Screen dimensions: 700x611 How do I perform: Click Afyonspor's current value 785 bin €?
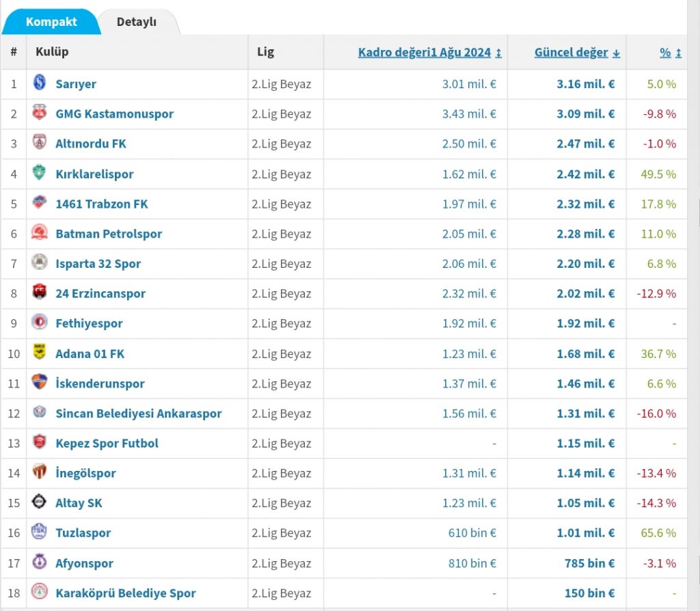tap(589, 564)
